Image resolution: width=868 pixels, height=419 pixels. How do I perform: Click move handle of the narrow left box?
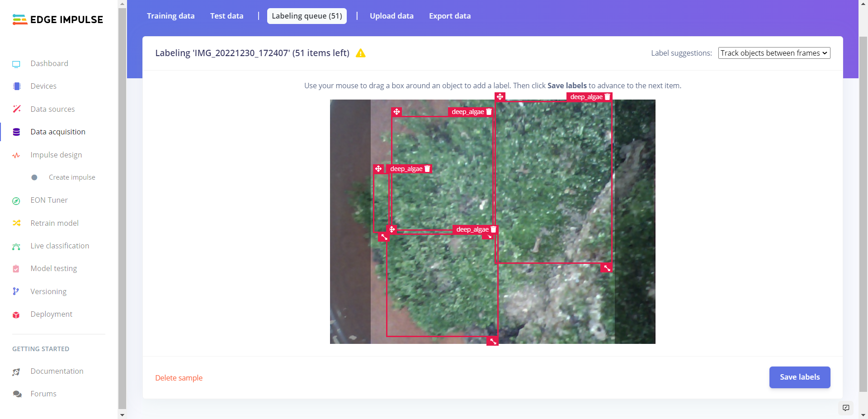pos(378,169)
